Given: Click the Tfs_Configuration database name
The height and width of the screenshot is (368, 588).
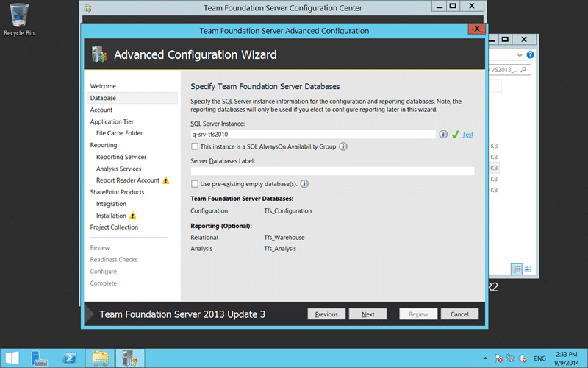Looking at the screenshot, I should pos(287,211).
